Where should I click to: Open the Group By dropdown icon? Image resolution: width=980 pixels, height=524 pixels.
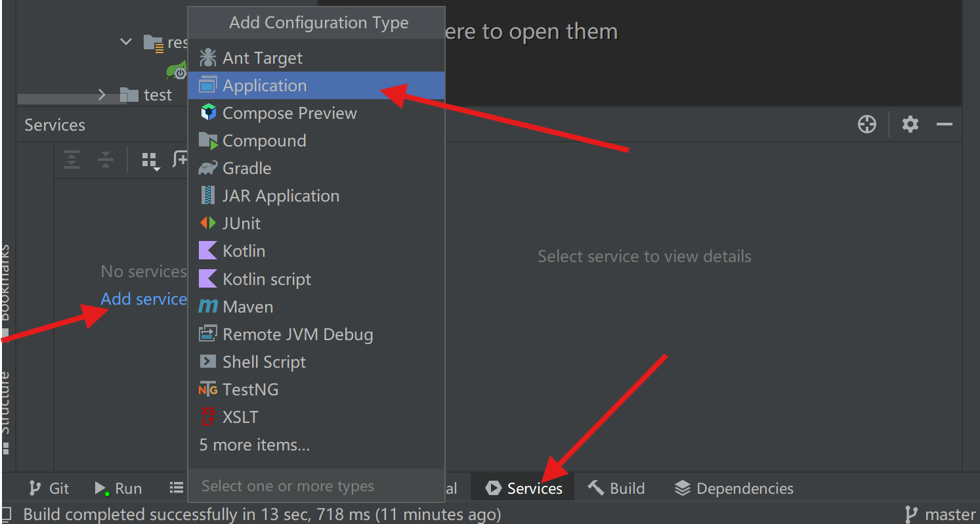click(x=151, y=161)
